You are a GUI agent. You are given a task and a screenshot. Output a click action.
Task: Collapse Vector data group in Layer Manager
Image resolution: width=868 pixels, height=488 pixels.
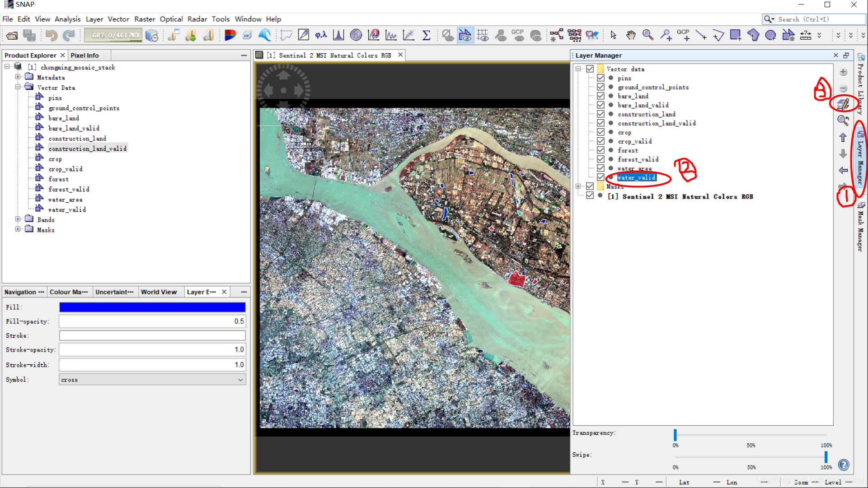point(578,69)
